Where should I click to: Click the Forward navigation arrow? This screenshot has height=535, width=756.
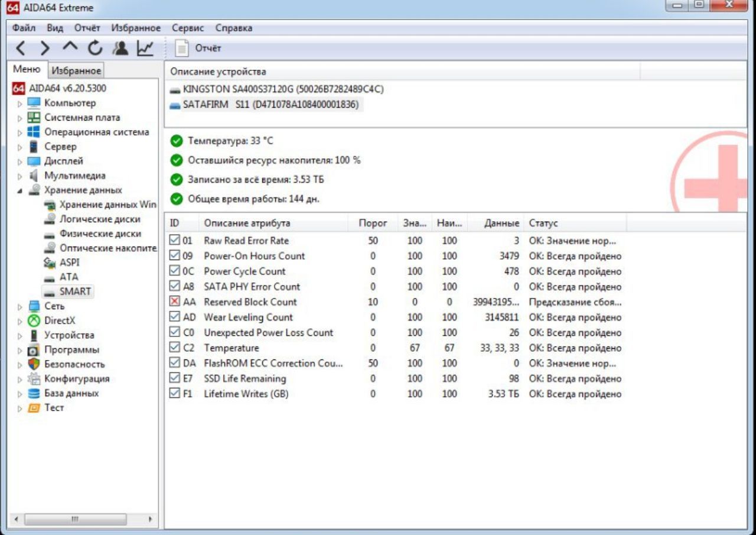coord(45,48)
